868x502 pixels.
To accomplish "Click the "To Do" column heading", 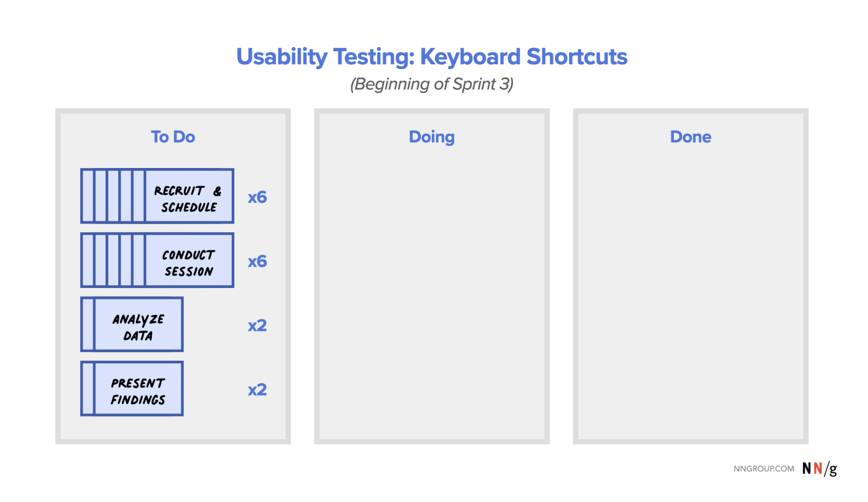I will tap(172, 137).
